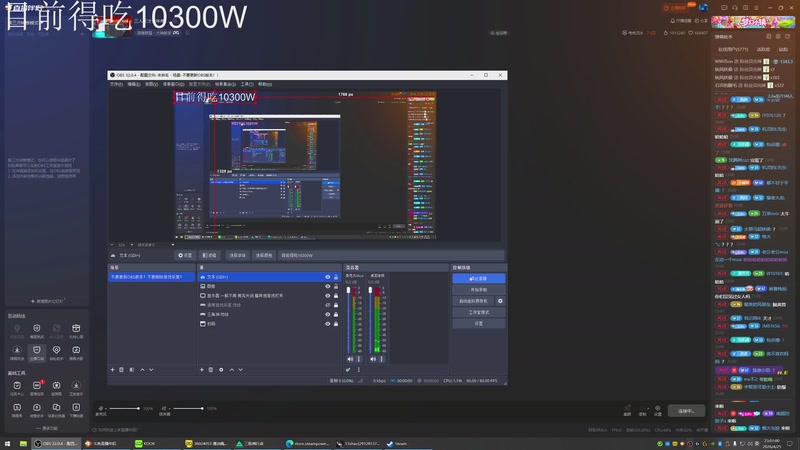
Task: Pop out 弹幕助手 panel with window icon
Action: click(x=769, y=36)
